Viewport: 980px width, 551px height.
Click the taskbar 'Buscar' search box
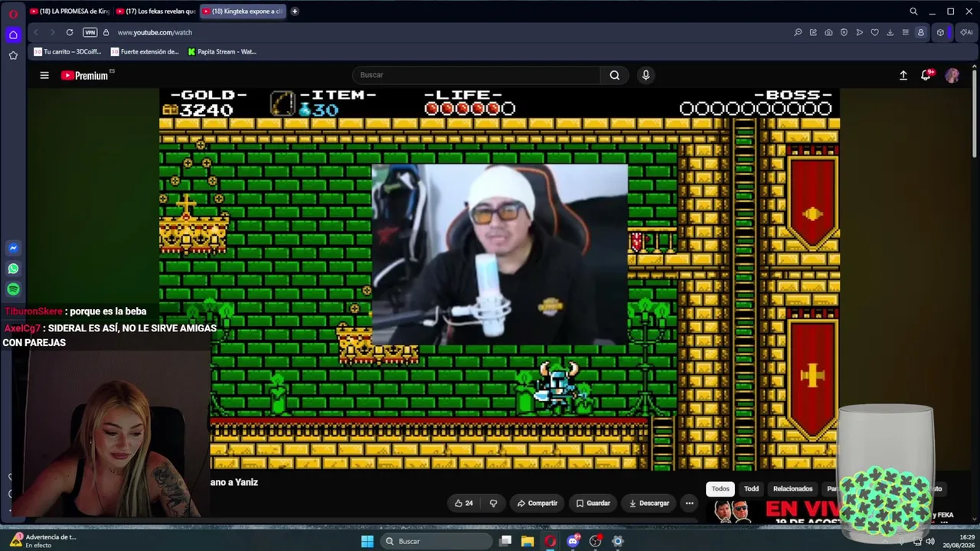pyautogui.click(x=436, y=541)
